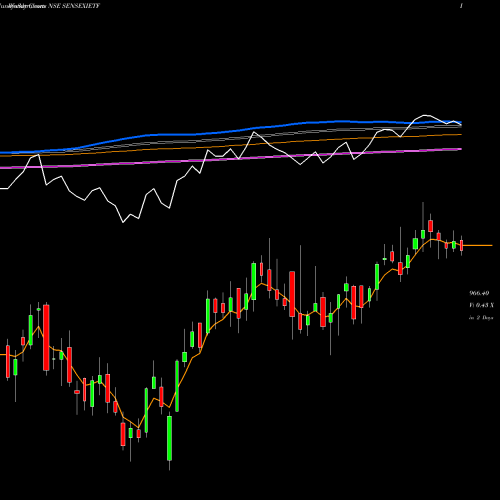Click the NSE SENSEXIETF chart title
The width and height of the screenshot is (500, 500).
[x=74, y=6]
